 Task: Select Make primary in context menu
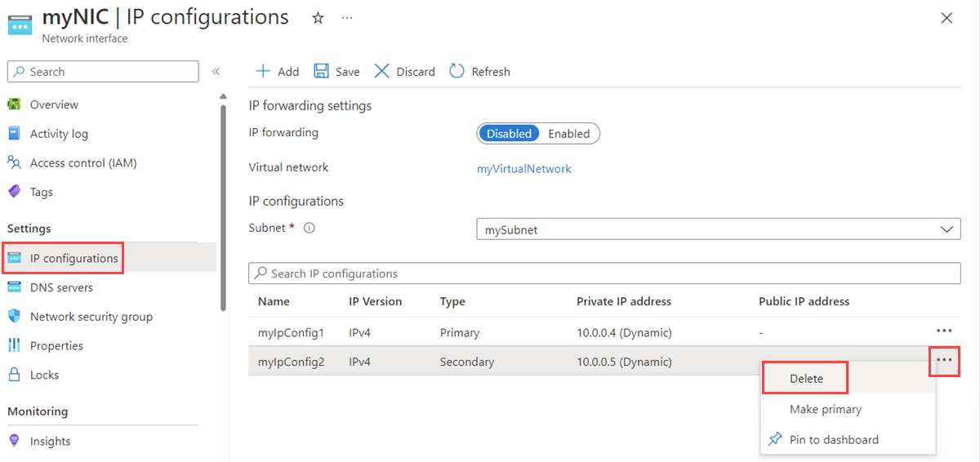(825, 409)
